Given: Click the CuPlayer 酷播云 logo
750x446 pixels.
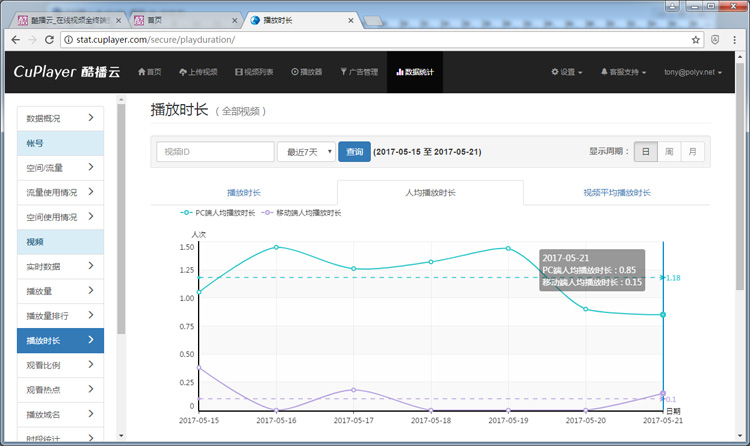Looking at the screenshot, I should 66,72.
